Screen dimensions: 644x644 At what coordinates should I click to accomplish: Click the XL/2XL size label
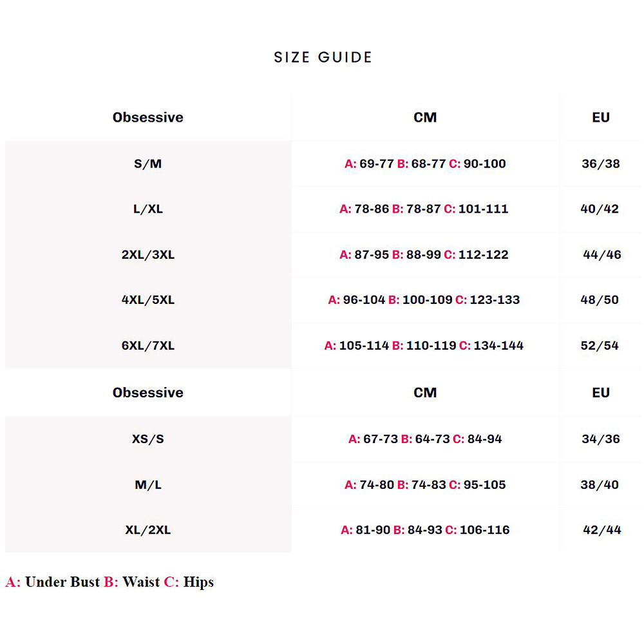147,530
